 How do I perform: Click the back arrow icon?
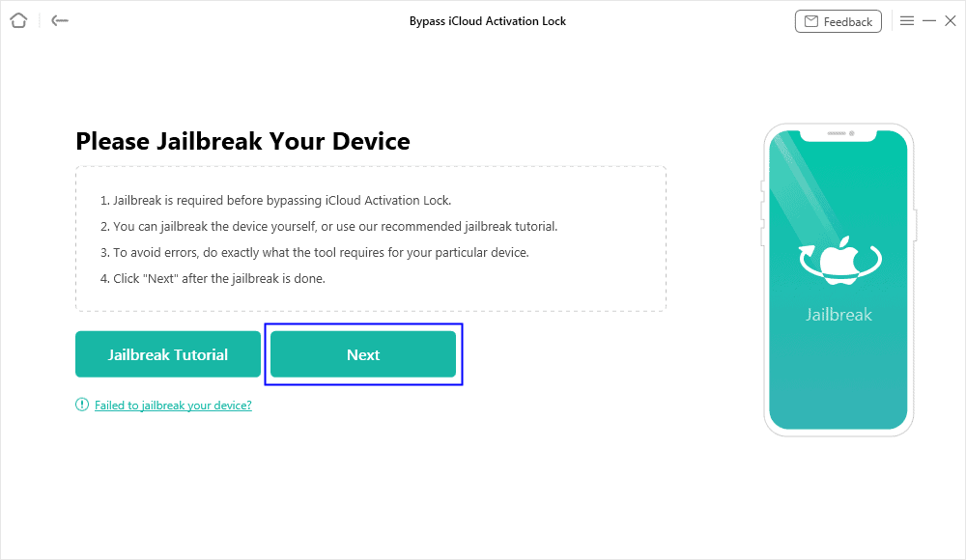60,21
